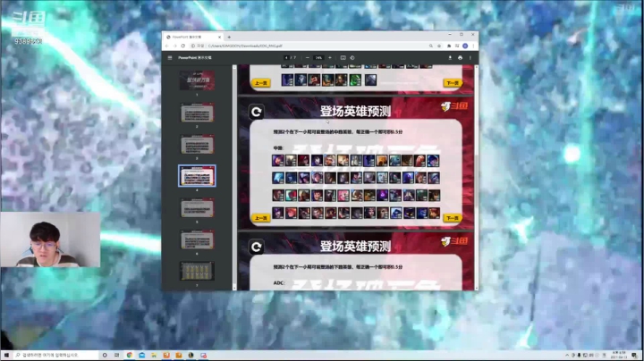Select highlighted page 4 thumbnail

pyautogui.click(x=197, y=175)
